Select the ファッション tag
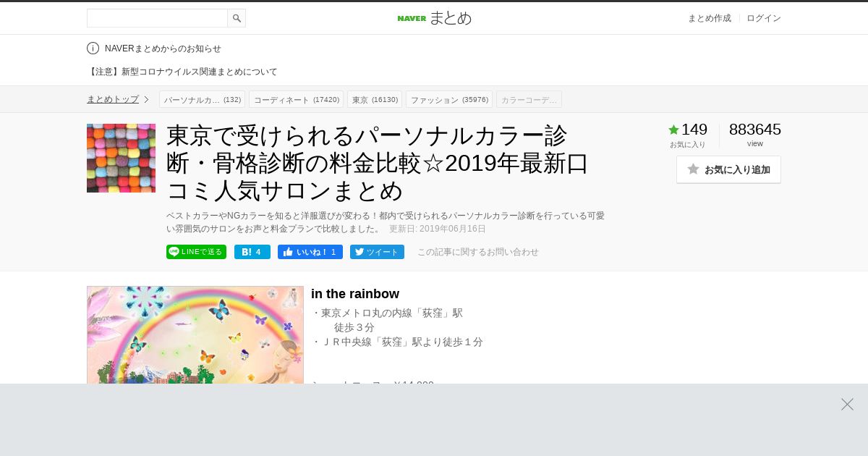 coord(449,99)
